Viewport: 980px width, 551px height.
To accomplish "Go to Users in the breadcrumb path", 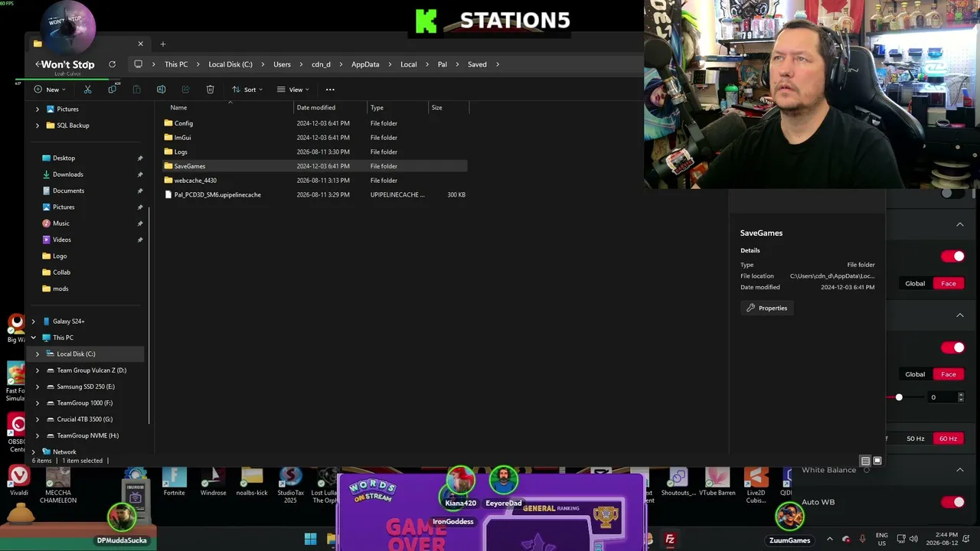I will pyautogui.click(x=282, y=64).
